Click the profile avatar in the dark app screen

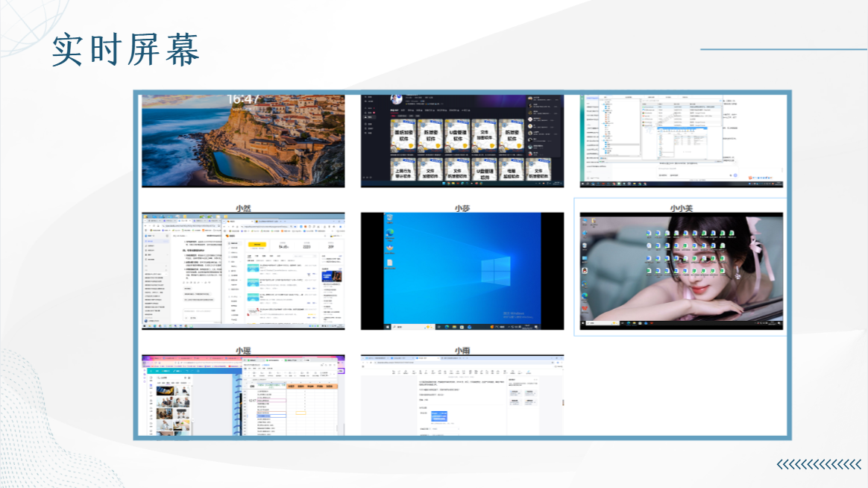click(x=397, y=99)
